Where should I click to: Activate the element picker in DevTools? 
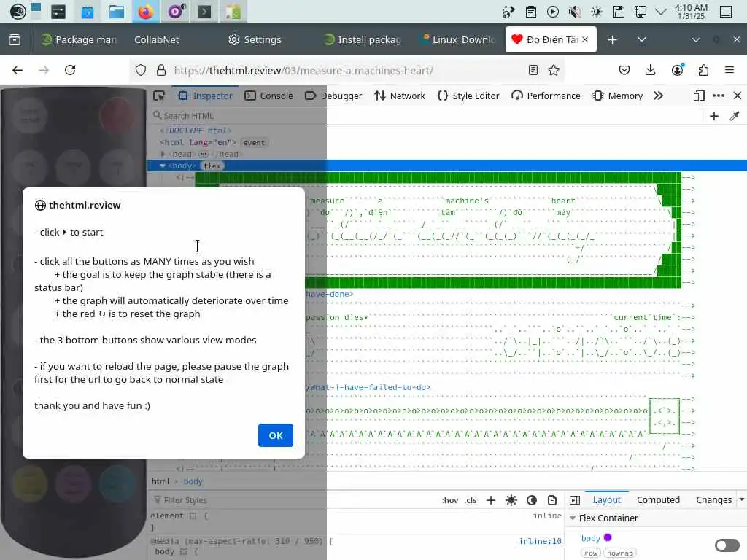pyautogui.click(x=159, y=96)
